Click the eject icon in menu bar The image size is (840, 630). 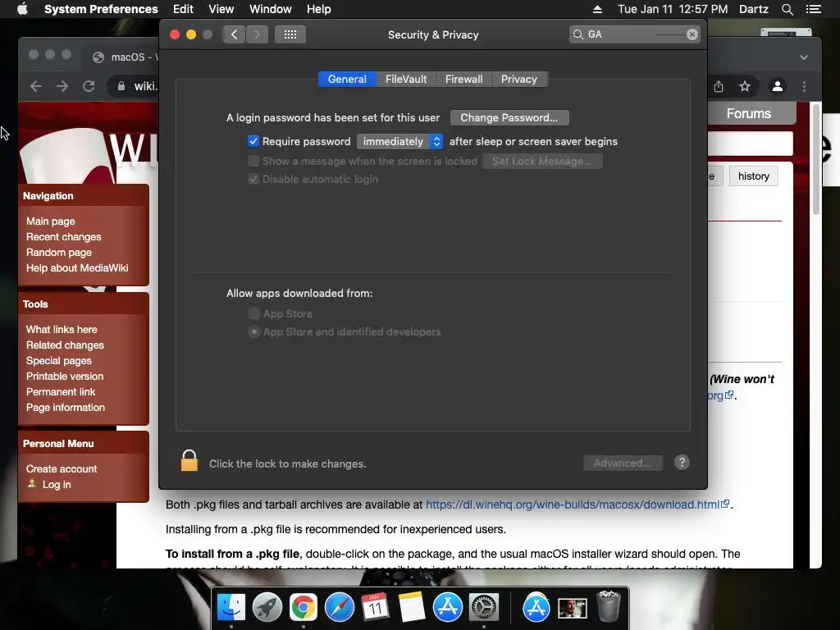tap(597, 9)
